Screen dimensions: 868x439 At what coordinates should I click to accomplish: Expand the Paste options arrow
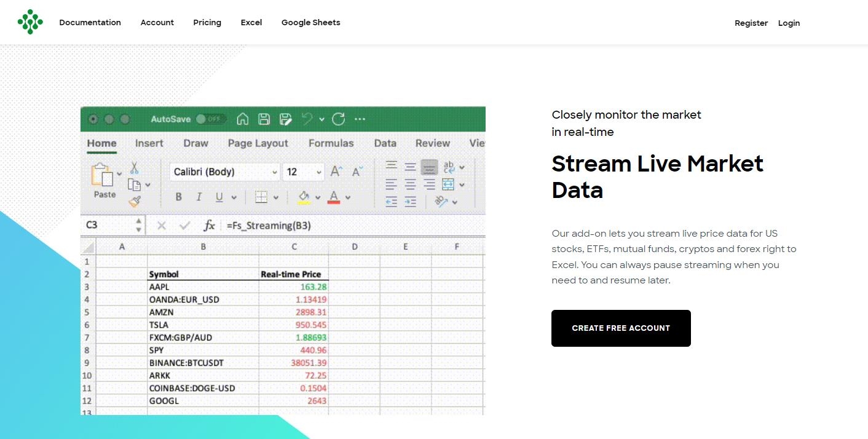pyautogui.click(x=119, y=173)
